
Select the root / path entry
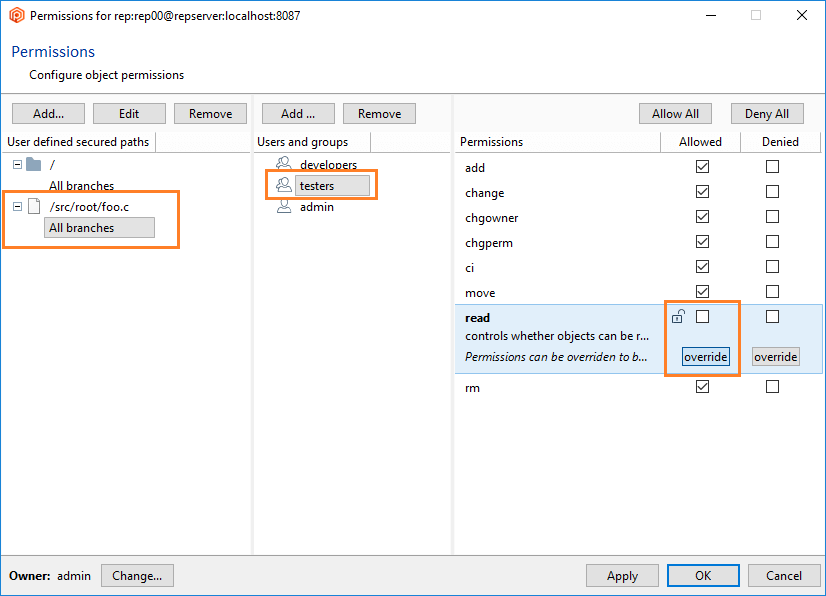point(52,164)
